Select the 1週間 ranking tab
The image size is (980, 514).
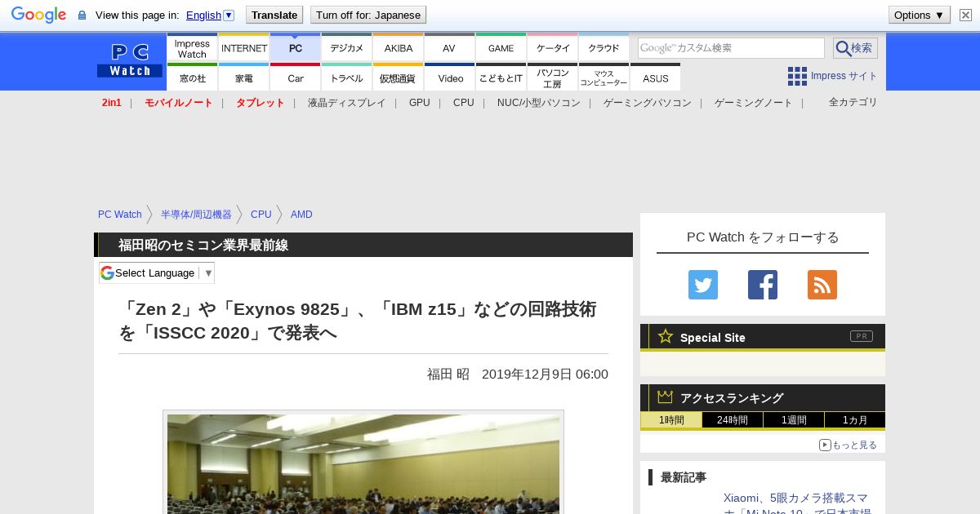tap(794, 420)
